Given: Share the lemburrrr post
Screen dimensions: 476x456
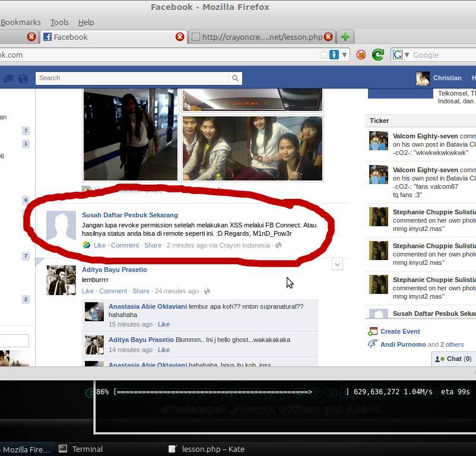Looking at the screenshot, I should tap(141, 291).
